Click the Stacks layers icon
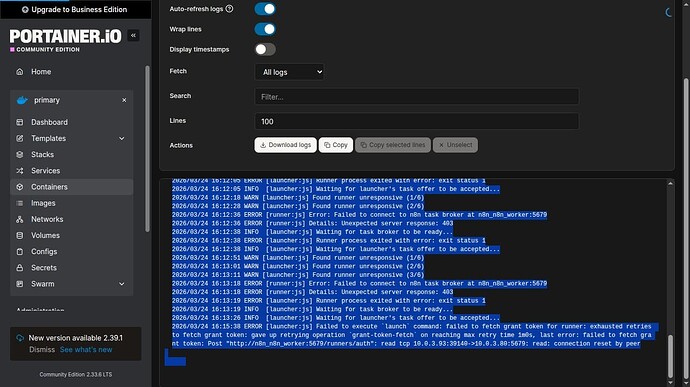Screen dimensions: 690x387 (19, 155)
